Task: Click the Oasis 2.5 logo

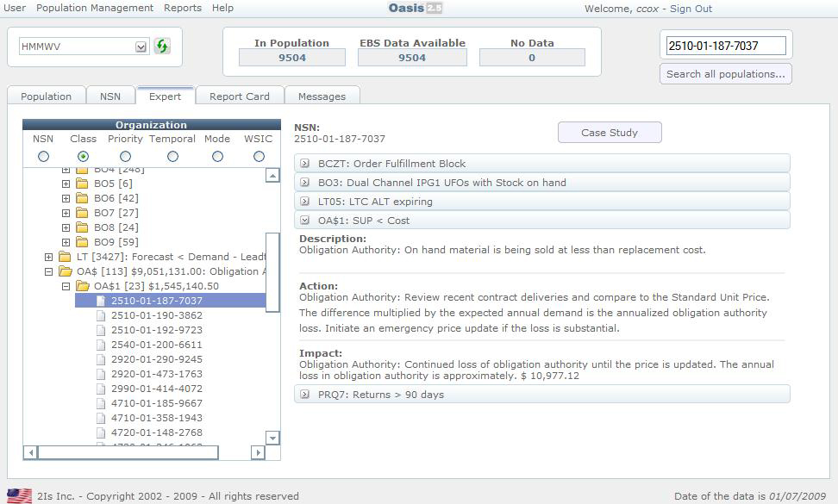Action: click(416, 8)
